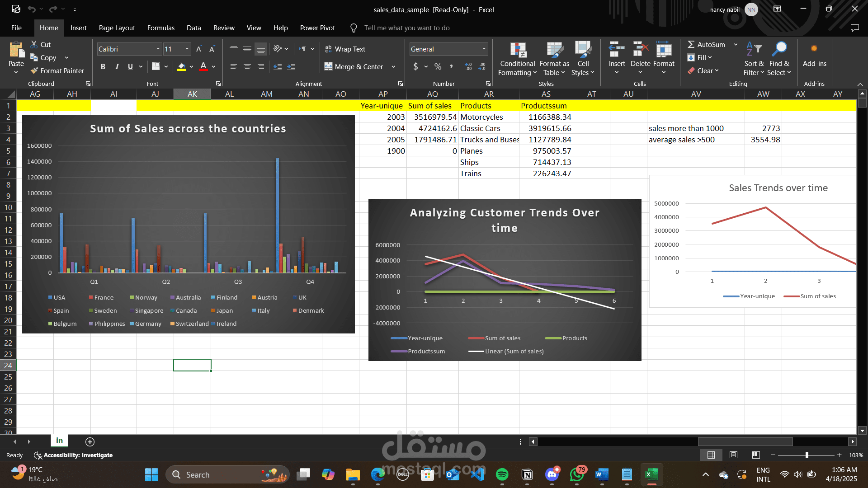Expand the Fill Color dropdown arrow
The width and height of the screenshot is (868, 488).
[x=191, y=66]
